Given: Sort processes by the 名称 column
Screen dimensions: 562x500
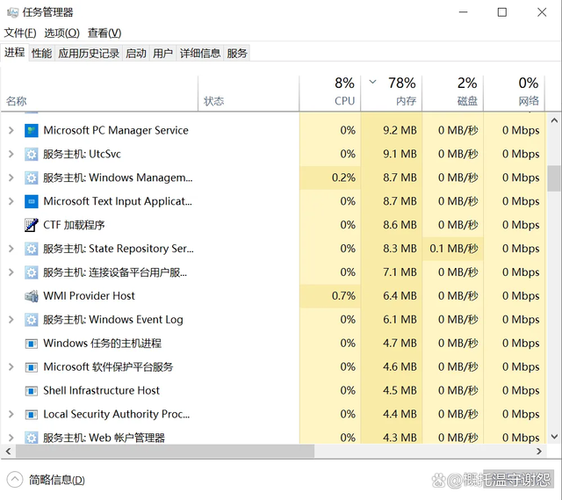Looking at the screenshot, I should 99,93.
